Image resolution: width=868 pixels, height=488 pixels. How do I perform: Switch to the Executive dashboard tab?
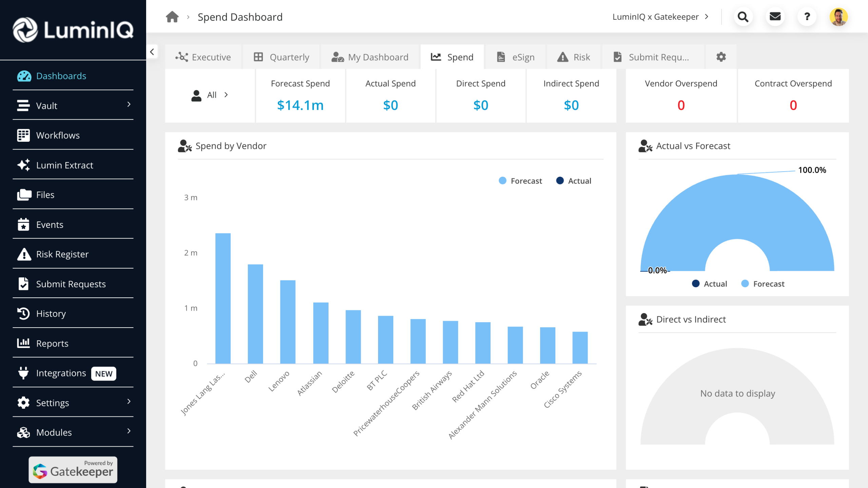[x=203, y=57]
